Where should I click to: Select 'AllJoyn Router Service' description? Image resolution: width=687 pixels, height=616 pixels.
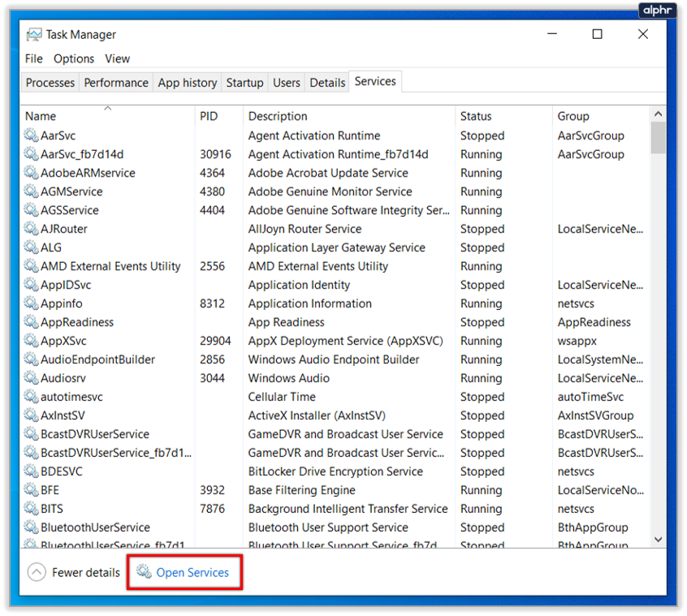click(305, 229)
